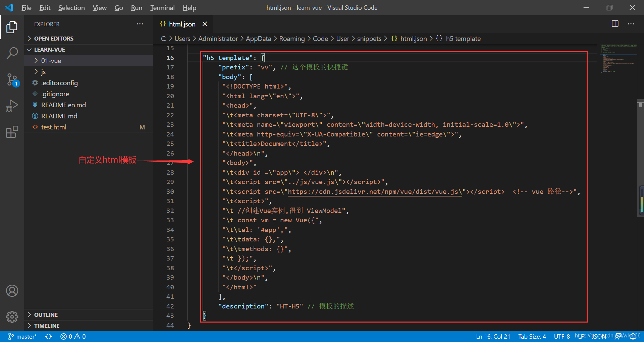Screen dimensions: 644x342
Task: Click UTF-8 encoding in status bar
Action: pos(561,336)
